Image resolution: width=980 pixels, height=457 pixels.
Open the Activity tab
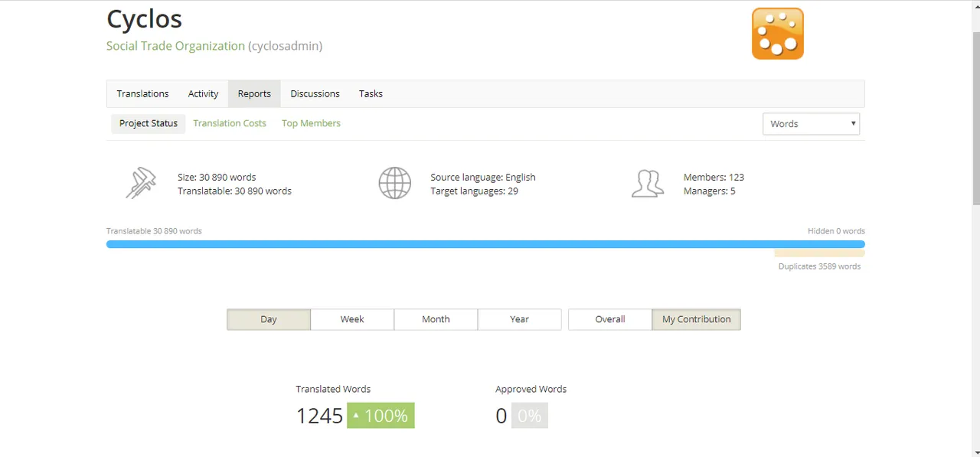click(203, 93)
